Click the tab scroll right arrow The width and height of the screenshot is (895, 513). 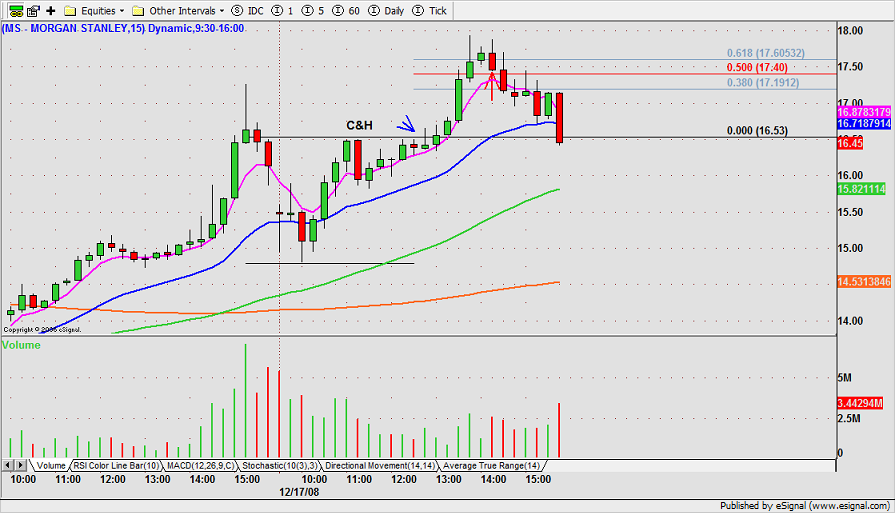(20, 466)
